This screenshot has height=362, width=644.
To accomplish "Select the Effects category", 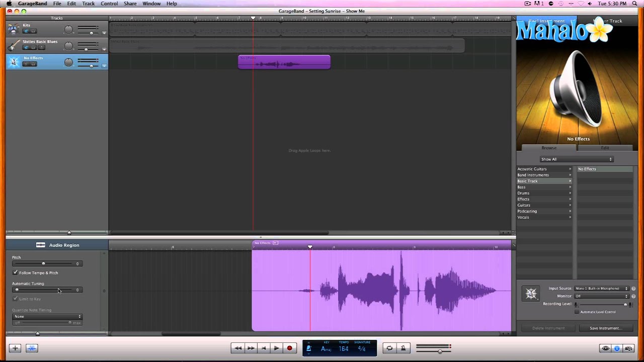I will (544, 199).
